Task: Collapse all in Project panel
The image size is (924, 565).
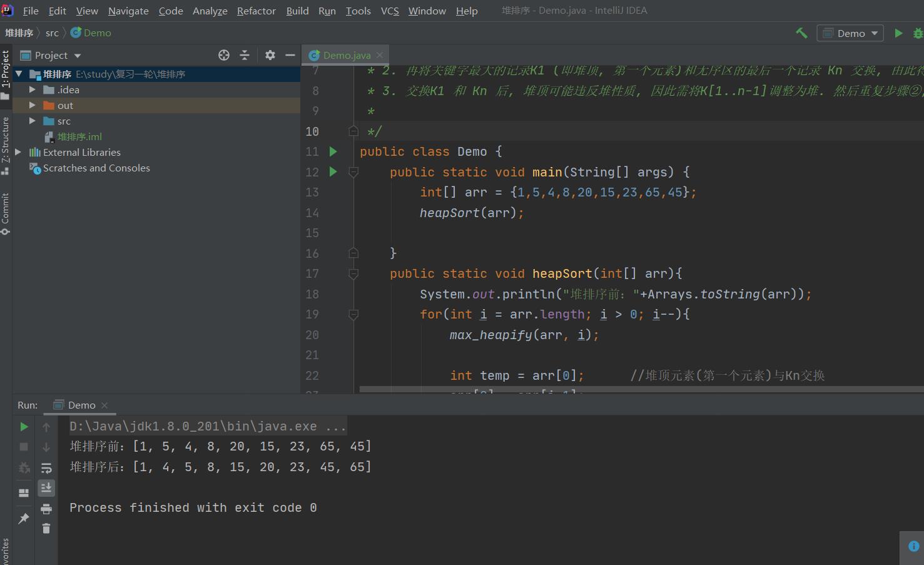Action: coord(245,55)
